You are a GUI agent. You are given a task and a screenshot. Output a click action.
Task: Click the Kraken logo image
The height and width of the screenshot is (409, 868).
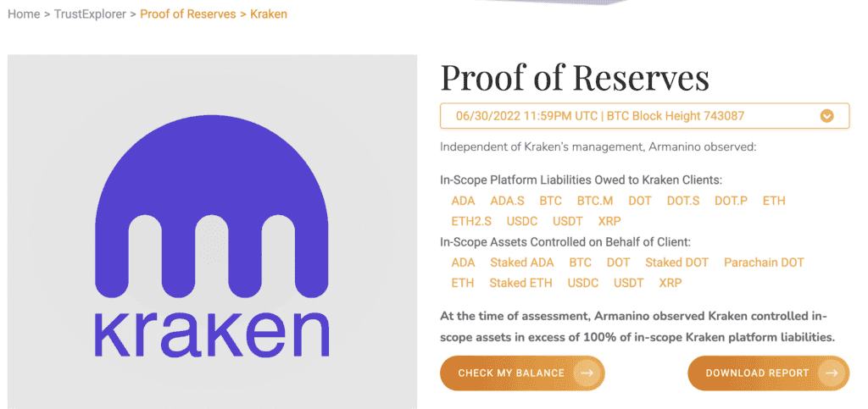[x=212, y=232]
